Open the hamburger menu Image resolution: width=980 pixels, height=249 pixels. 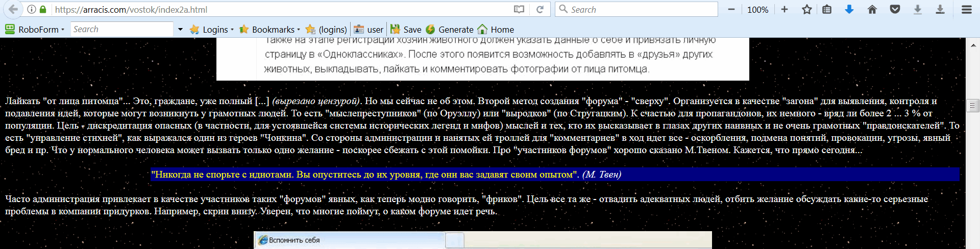pos(966,9)
